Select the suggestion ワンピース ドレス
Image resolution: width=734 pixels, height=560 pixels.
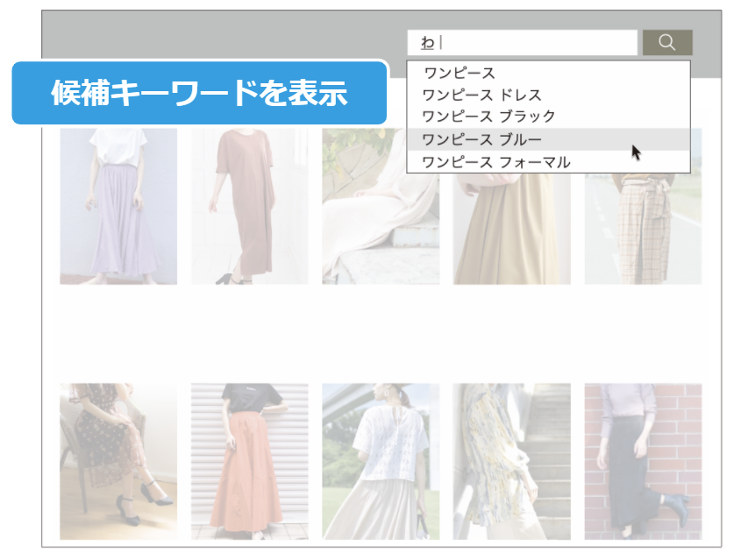coord(481,95)
